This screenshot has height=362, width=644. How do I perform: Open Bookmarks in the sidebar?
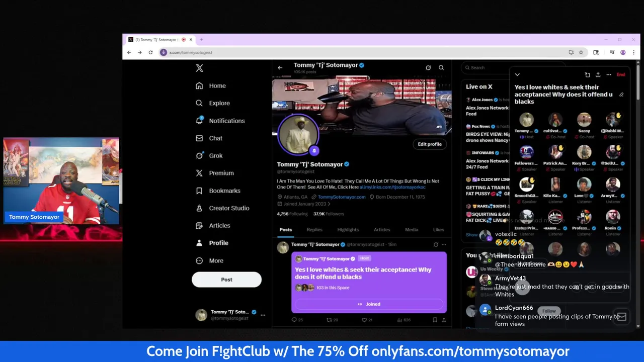tap(218, 191)
